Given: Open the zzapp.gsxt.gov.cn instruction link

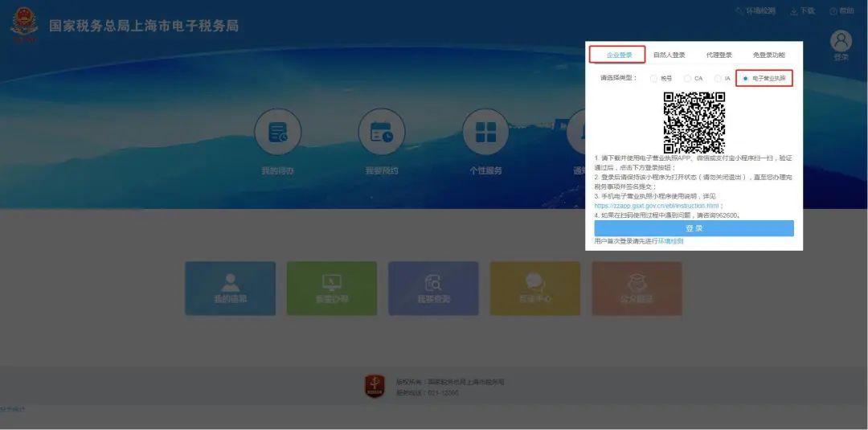Looking at the screenshot, I should pos(657,206).
